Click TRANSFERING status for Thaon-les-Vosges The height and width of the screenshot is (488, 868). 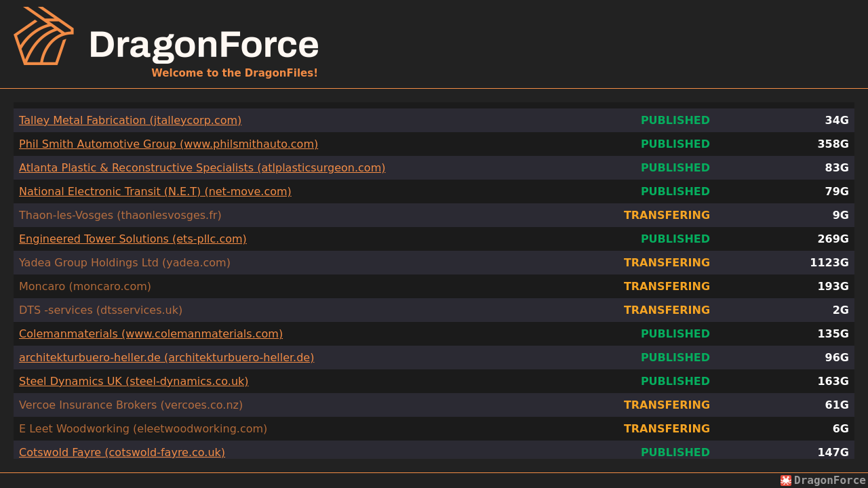[x=667, y=215]
